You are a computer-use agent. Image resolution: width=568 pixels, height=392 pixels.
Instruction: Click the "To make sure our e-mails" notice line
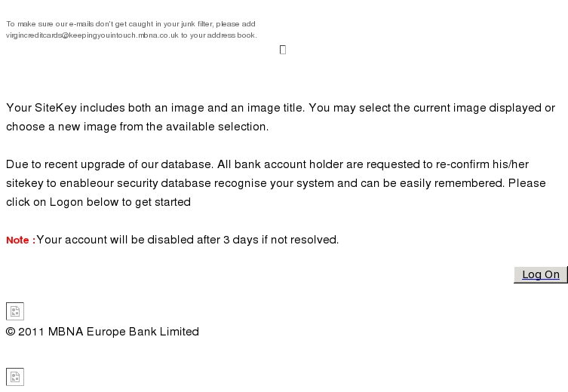[130, 24]
